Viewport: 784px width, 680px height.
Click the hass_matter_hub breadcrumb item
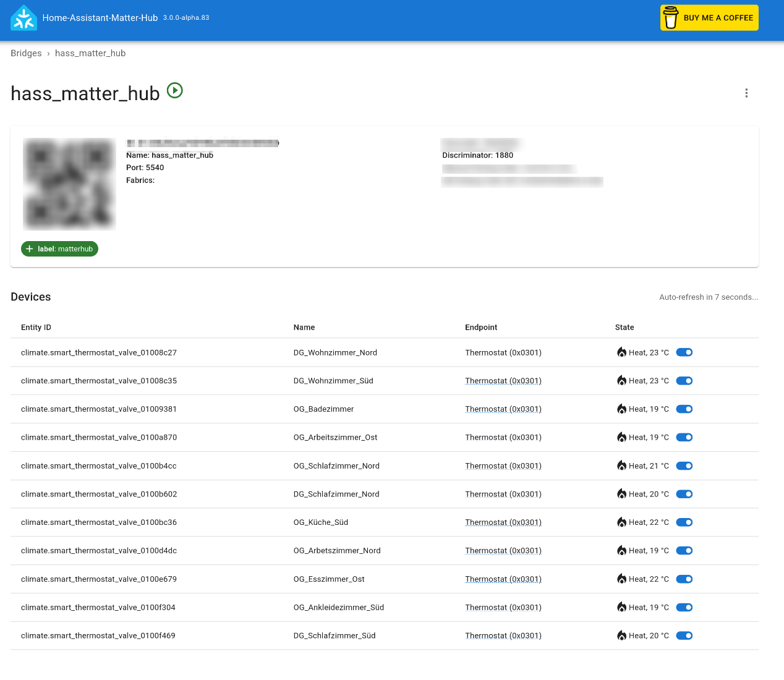pyautogui.click(x=90, y=53)
